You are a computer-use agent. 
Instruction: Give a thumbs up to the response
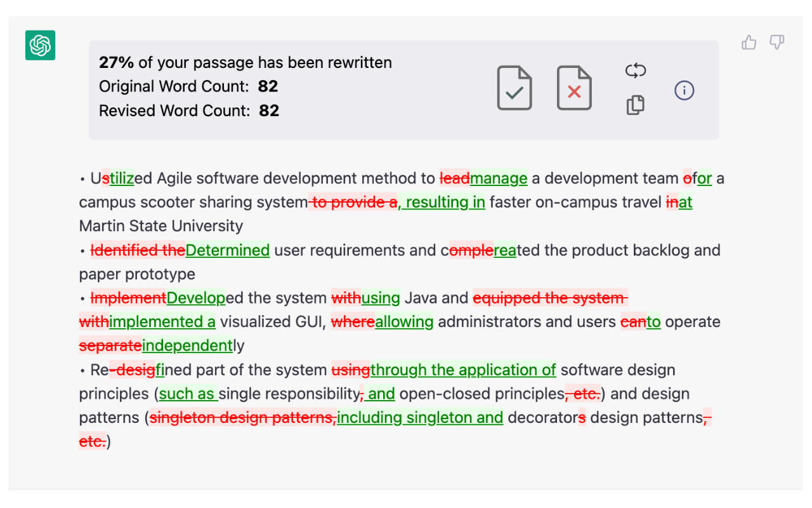click(x=749, y=43)
